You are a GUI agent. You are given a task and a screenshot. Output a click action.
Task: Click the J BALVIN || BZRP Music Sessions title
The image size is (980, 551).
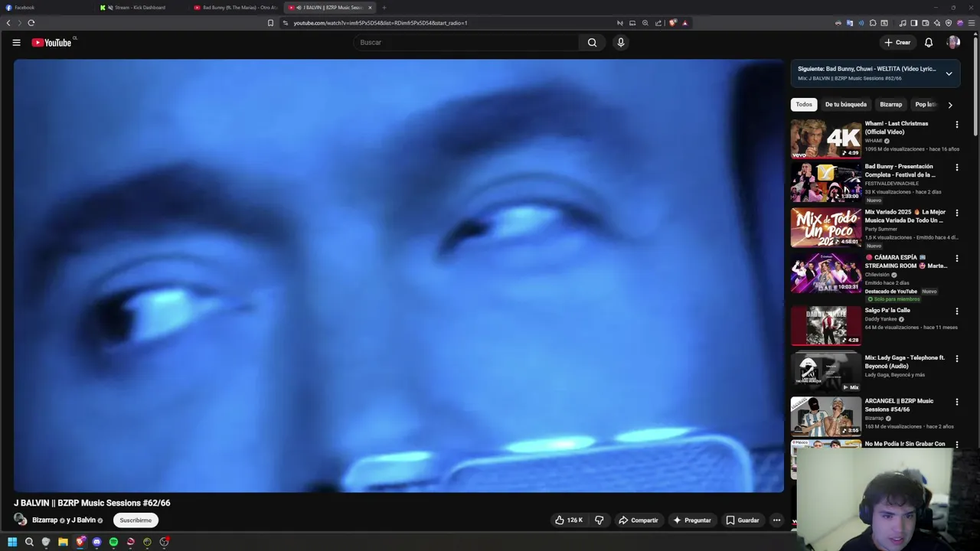(x=92, y=503)
